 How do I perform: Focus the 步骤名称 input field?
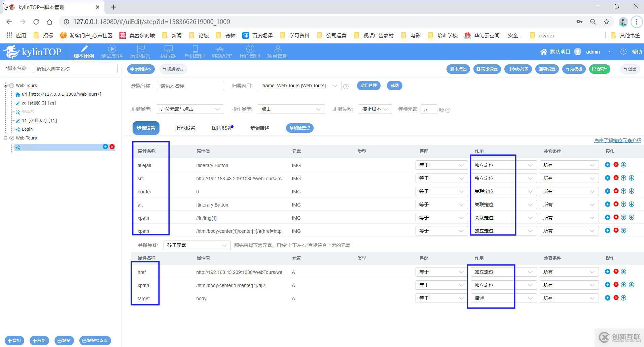point(190,86)
